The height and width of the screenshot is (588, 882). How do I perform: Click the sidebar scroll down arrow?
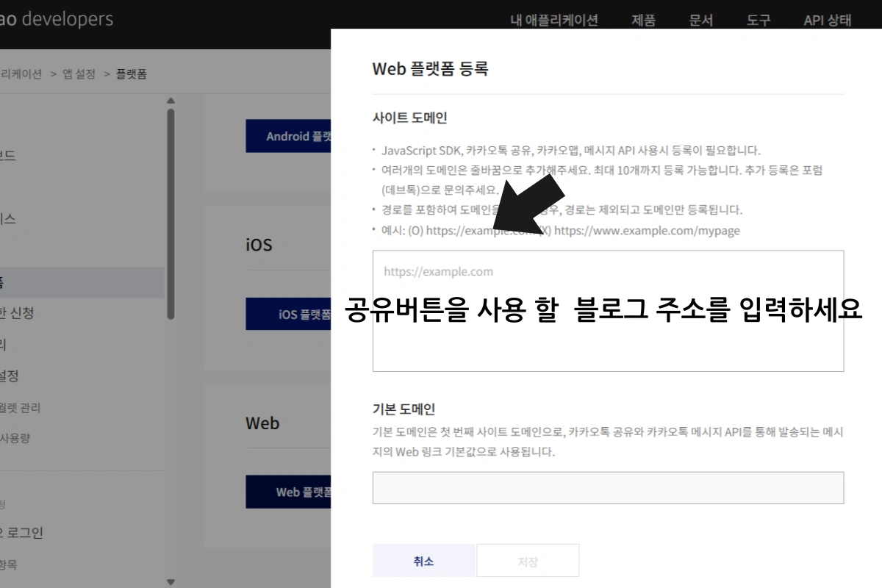(x=171, y=582)
